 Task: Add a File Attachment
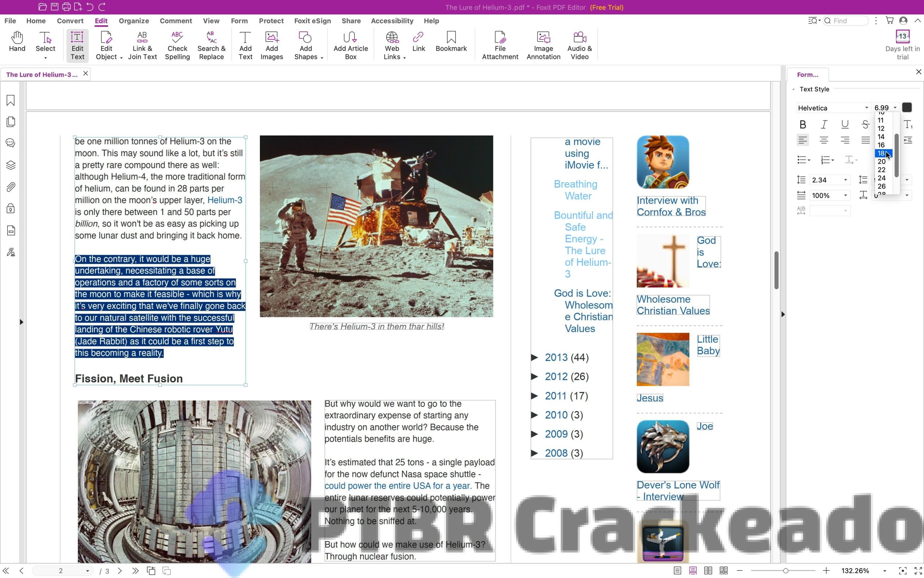500,46
